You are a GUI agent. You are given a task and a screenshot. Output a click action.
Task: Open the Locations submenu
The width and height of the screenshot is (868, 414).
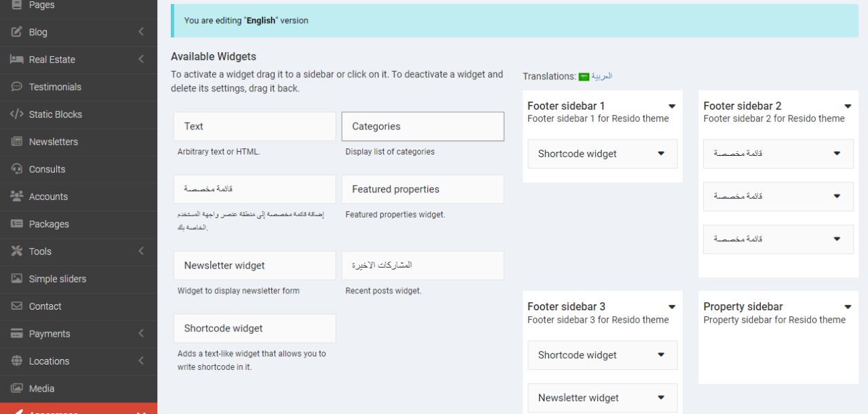[141, 361]
